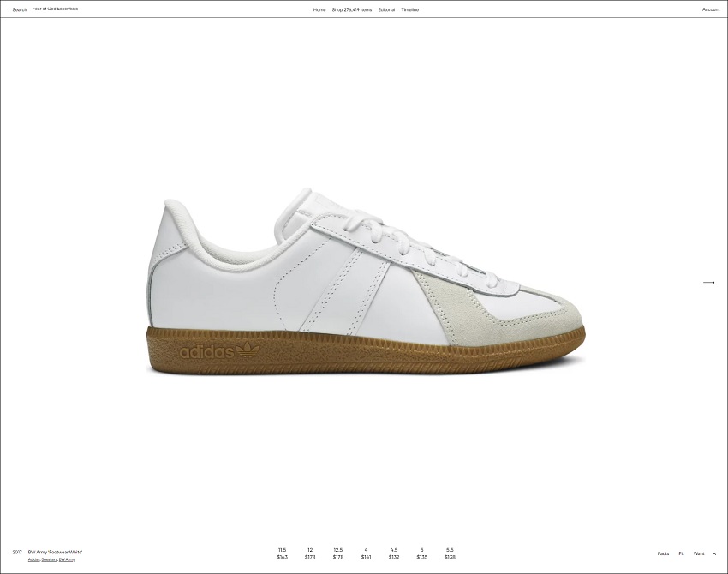Add the shoe with Want
728x574 pixels.
tap(698, 553)
